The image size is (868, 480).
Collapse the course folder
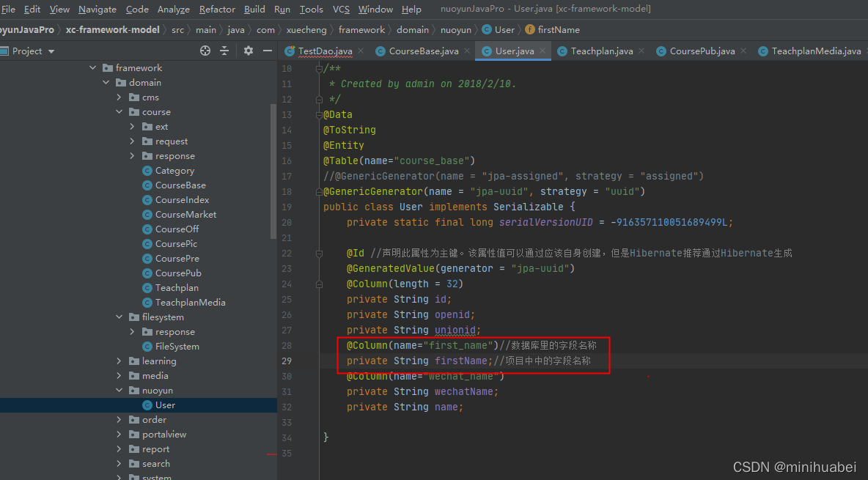119,112
